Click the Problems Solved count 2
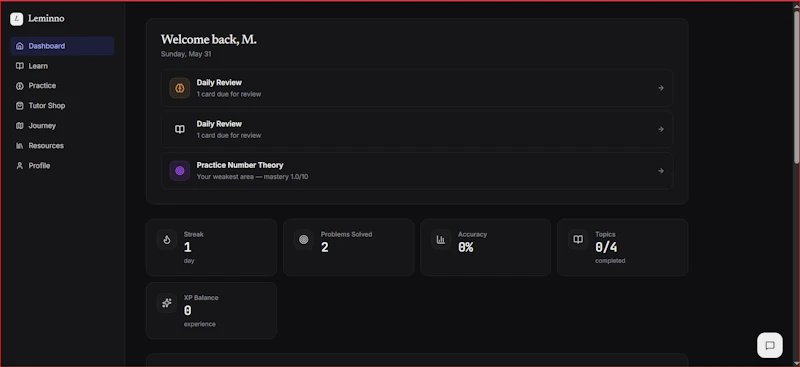The height and width of the screenshot is (367, 800). point(324,247)
